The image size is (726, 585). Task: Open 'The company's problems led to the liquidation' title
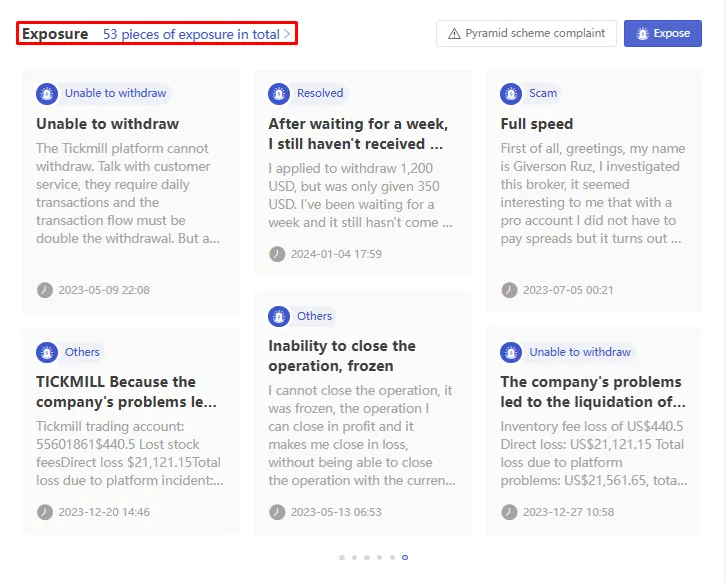593,392
